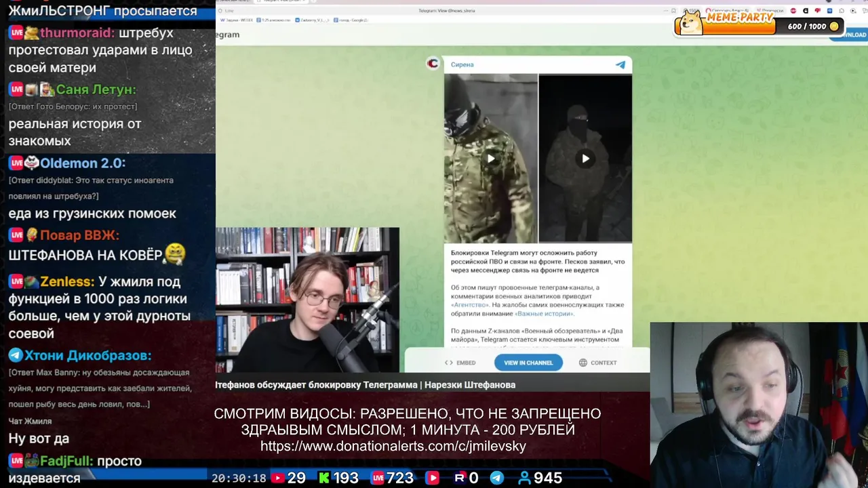Click the LIVE badge beside Саня Летун
The width and height of the screenshot is (868, 488).
pyautogui.click(x=16, y=89)
